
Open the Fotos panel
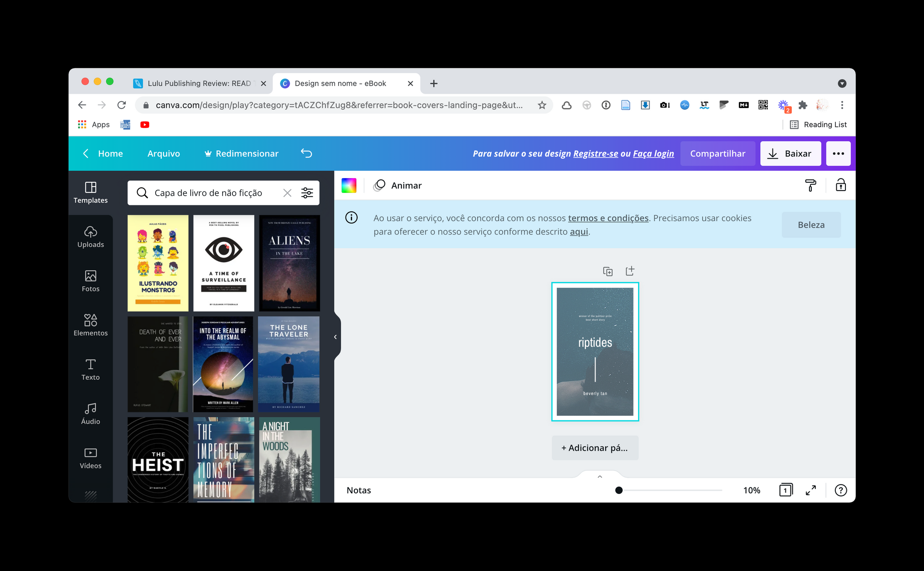pyautogui.click(x=91, y=281)
